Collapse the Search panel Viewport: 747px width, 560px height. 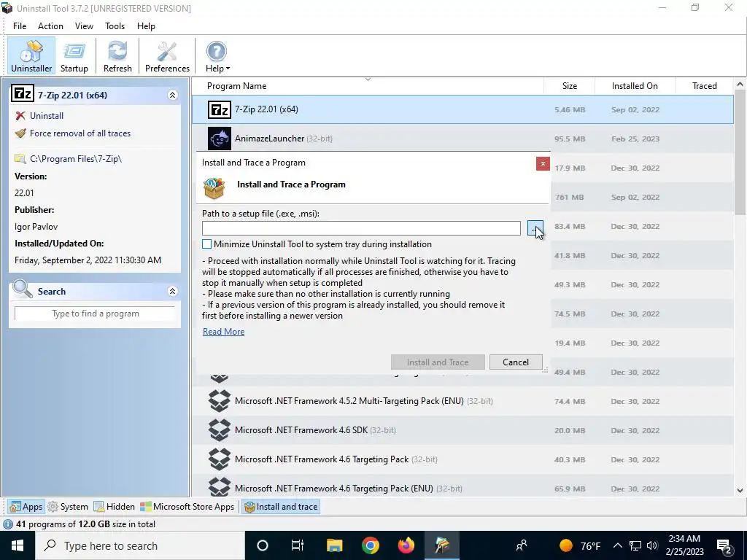[172, 292]
